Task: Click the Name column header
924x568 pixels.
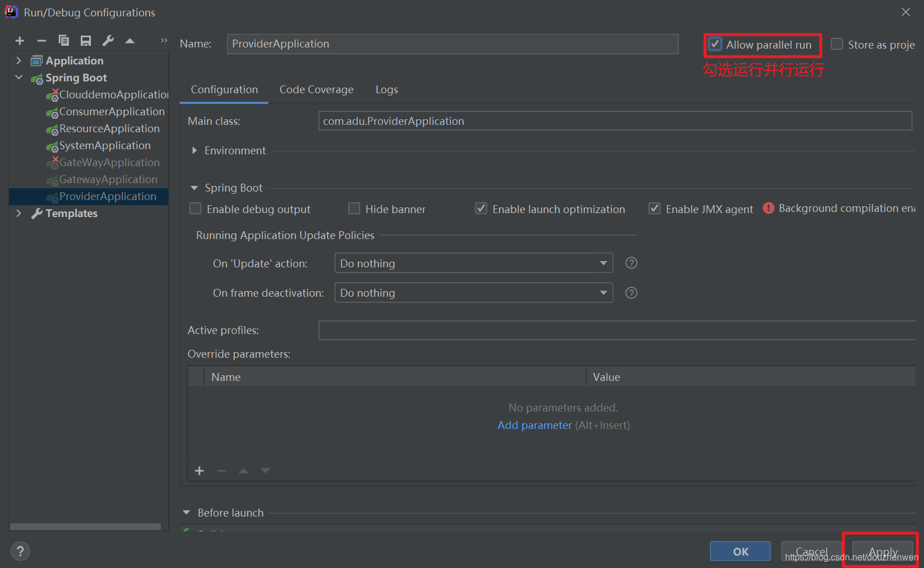Action: coord(395,377)
